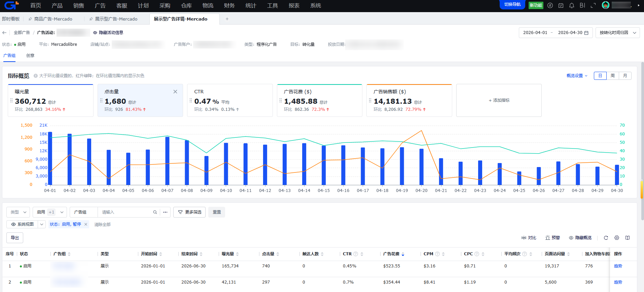Switch to the 创意 tab
644x292 pixels.
(30, 56)
